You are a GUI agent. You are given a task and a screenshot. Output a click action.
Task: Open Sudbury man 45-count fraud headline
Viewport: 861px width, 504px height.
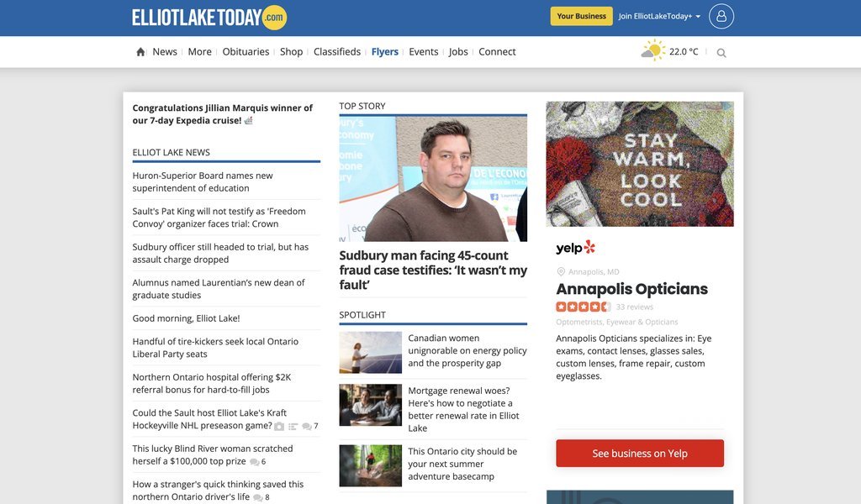tap(433, 270)
